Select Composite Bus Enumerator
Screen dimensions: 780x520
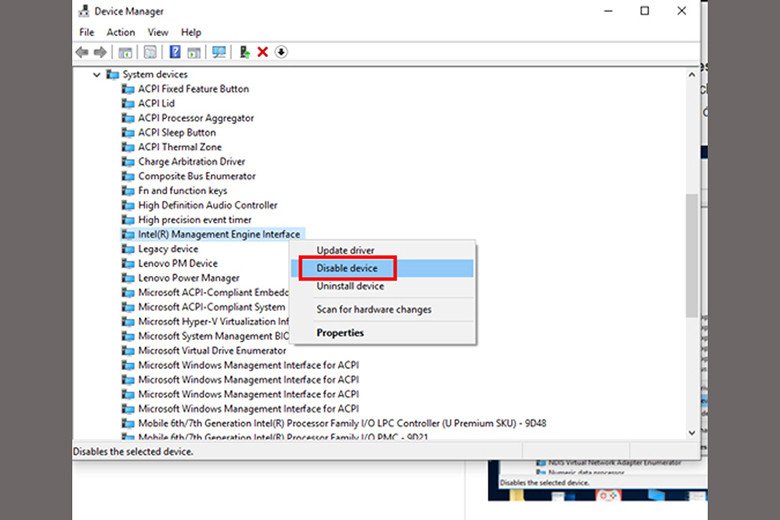(197, 176)
